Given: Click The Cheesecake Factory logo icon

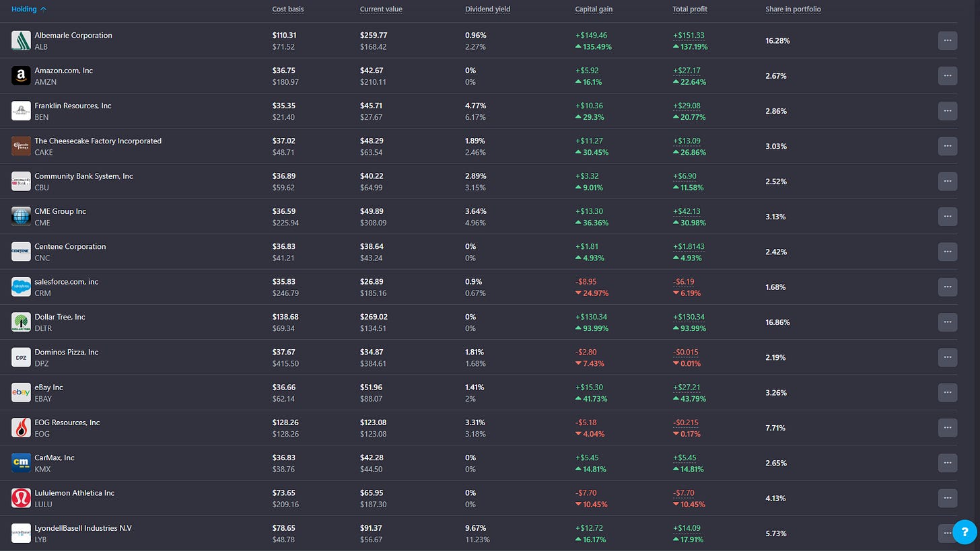Looking at the screenshot, I should coord(21,146).
